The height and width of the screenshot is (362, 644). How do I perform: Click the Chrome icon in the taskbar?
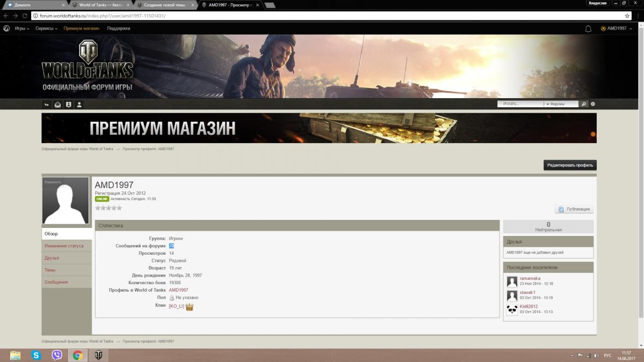click(x=78, y=355)
